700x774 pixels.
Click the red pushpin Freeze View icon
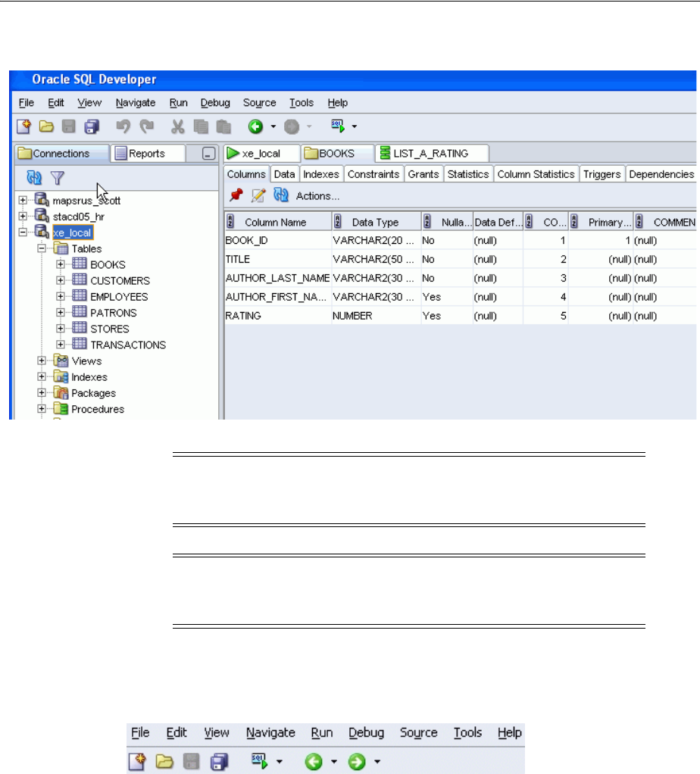236,195
